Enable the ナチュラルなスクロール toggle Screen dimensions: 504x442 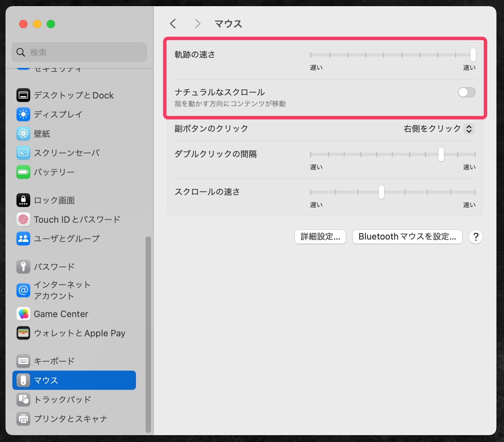tap(467, 92)
